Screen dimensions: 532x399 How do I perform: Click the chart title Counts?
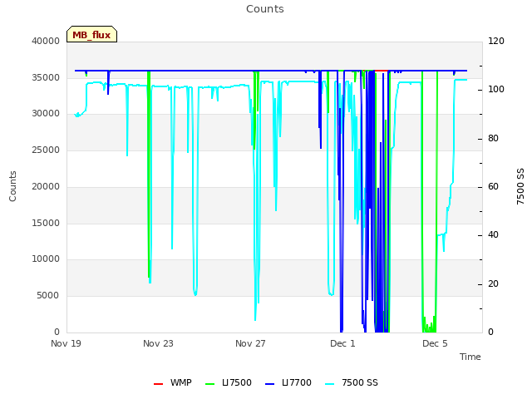[x=265, y=9]
